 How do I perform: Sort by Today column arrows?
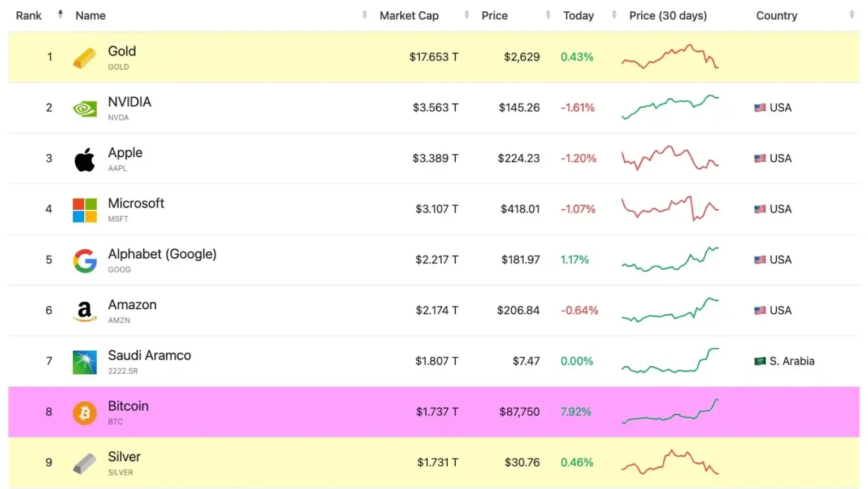click(614, 15)
